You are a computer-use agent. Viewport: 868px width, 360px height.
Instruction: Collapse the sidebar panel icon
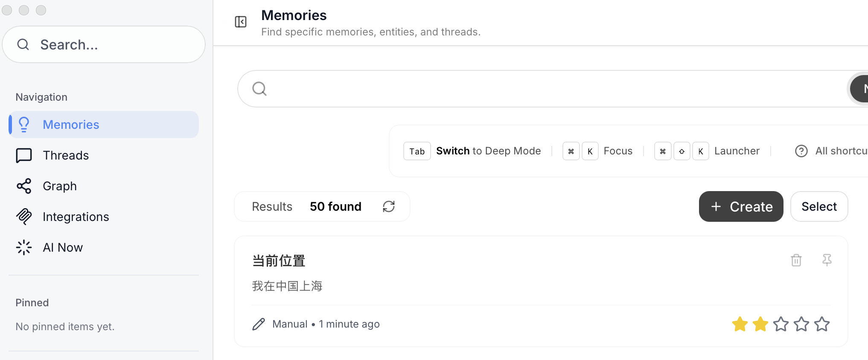241,22
